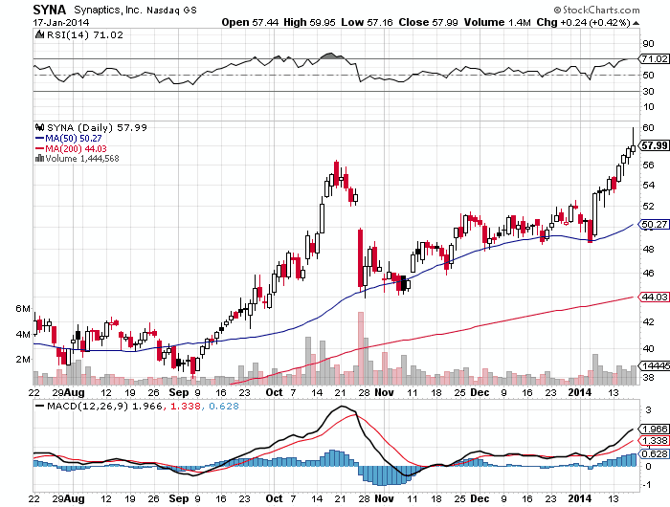
Task: Click the 90 level on RSI axis
Action: click(648, 44)
